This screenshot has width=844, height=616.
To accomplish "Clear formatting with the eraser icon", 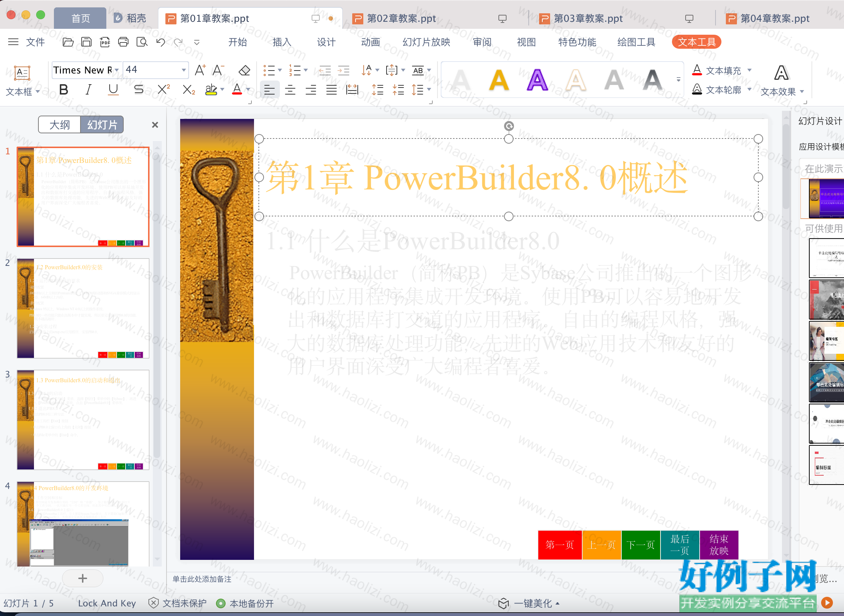I will coord(244,70).
